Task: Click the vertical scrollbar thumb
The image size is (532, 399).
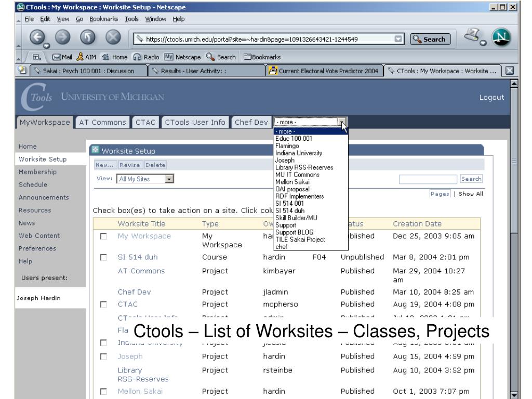Action: click(514, 161)
